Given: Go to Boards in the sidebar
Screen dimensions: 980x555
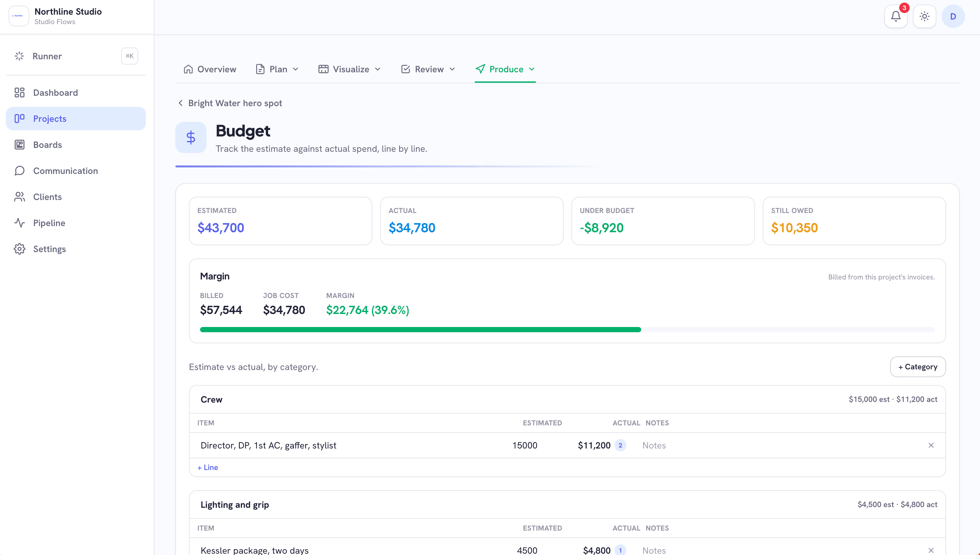Looking at the screenshot, I should [76, 145].
